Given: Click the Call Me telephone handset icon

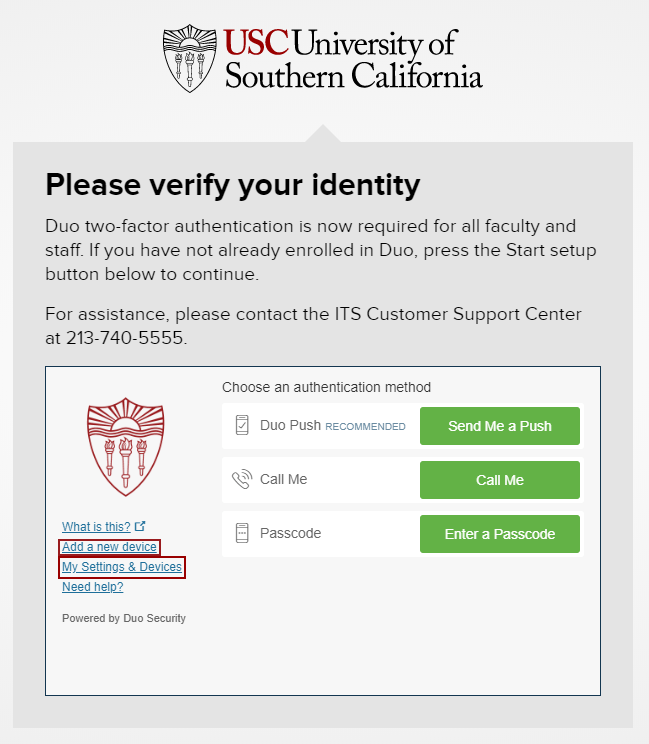Looking at the screenshot, I should coord(241,479).
